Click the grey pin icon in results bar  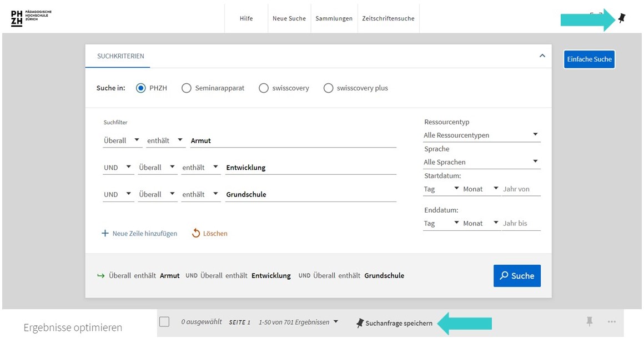tap(589, 321)
